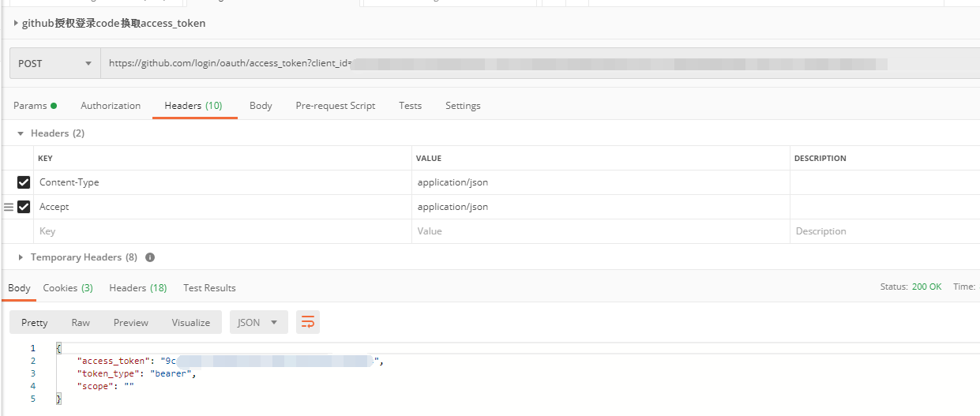980x416 pixels.
Task: Collapse the Headers (2) section
Action: click(21, 133)
